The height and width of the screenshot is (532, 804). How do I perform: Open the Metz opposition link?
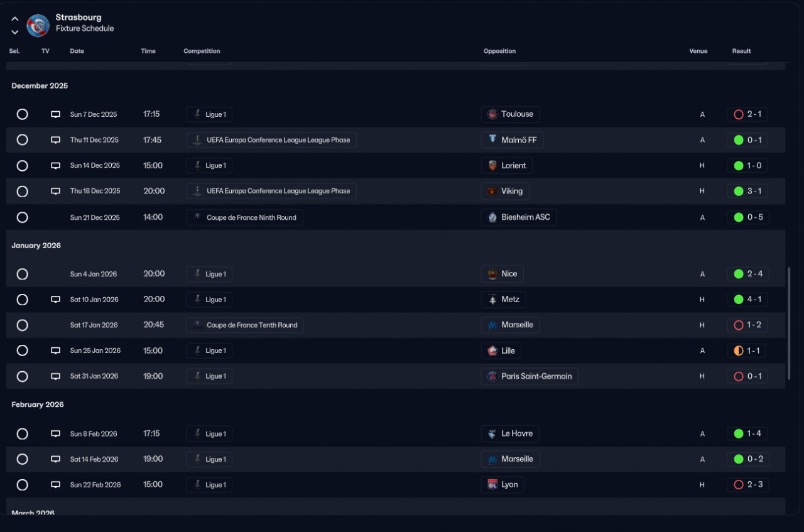pyautogui.click(x=503, y=300)
